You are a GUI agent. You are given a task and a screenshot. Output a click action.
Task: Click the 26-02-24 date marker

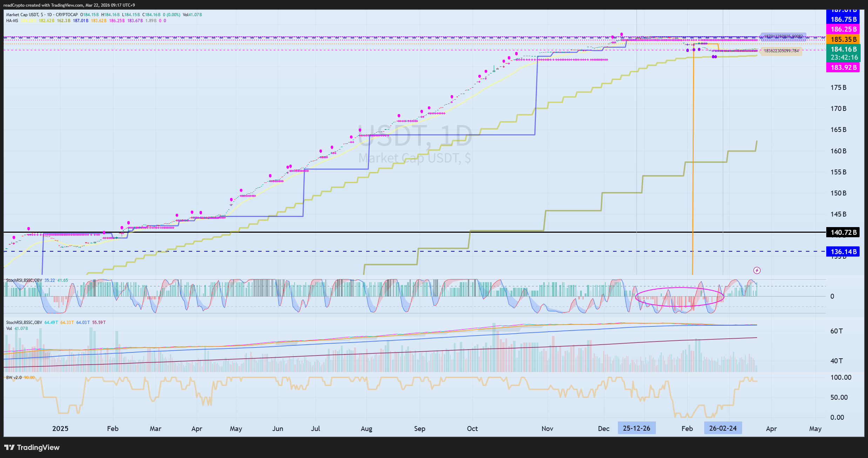(x=723, y=428)
